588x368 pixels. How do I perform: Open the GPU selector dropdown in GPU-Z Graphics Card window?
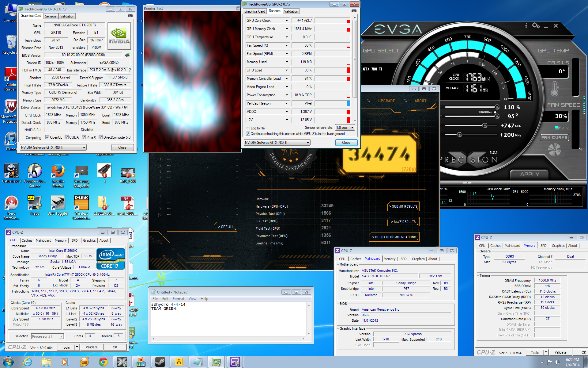click(x=53, y=148)
